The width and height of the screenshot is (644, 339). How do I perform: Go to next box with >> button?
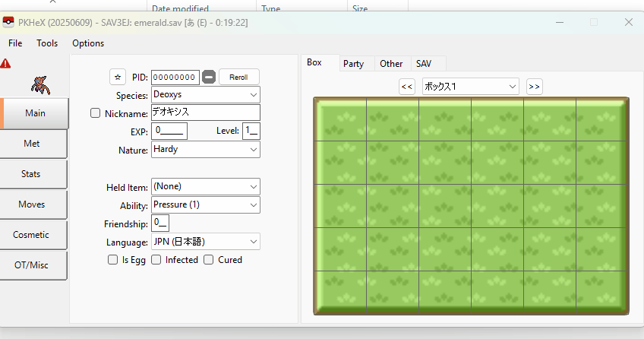[534, 87]
